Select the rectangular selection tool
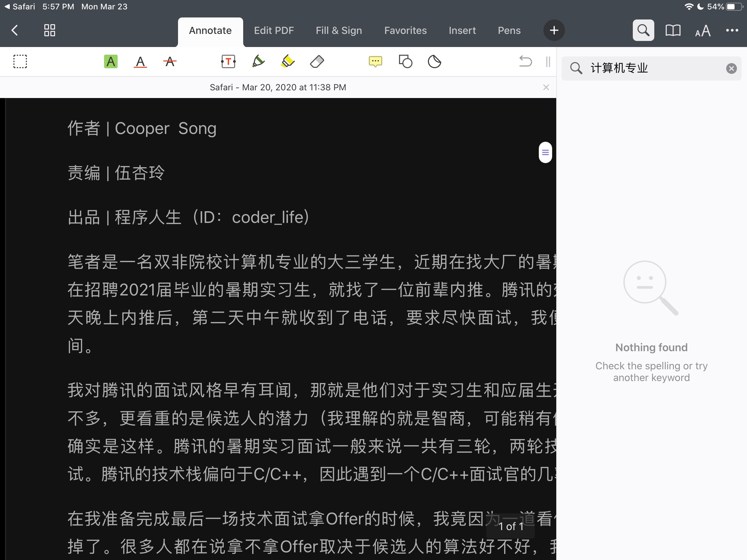Viewport: 747px width, 560px height. [x=20, y=62]
